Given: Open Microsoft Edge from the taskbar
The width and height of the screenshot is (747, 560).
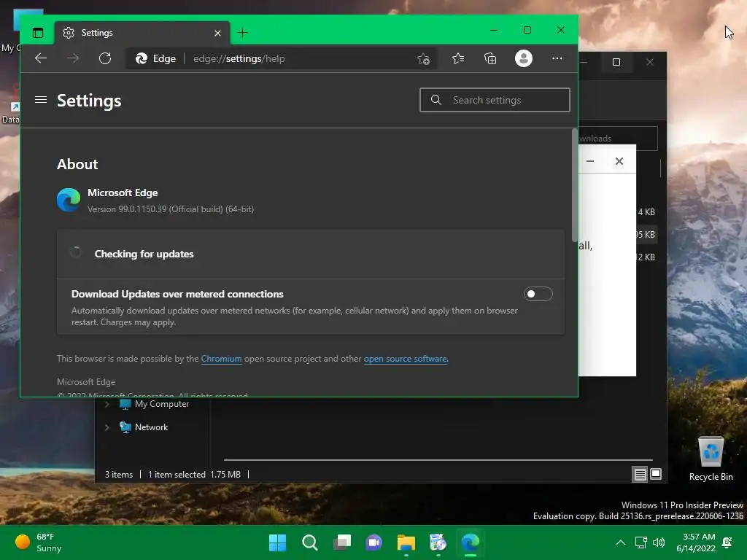Looking at the screenshot, I should tap(471, 542).
